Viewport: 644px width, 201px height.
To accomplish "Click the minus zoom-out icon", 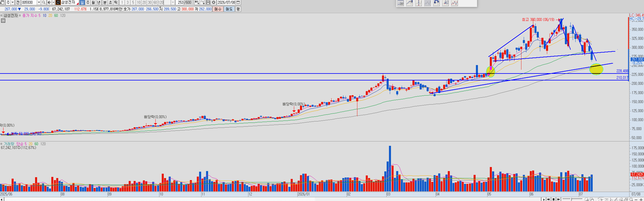I will pyautogui.click(x=636, y=200).
